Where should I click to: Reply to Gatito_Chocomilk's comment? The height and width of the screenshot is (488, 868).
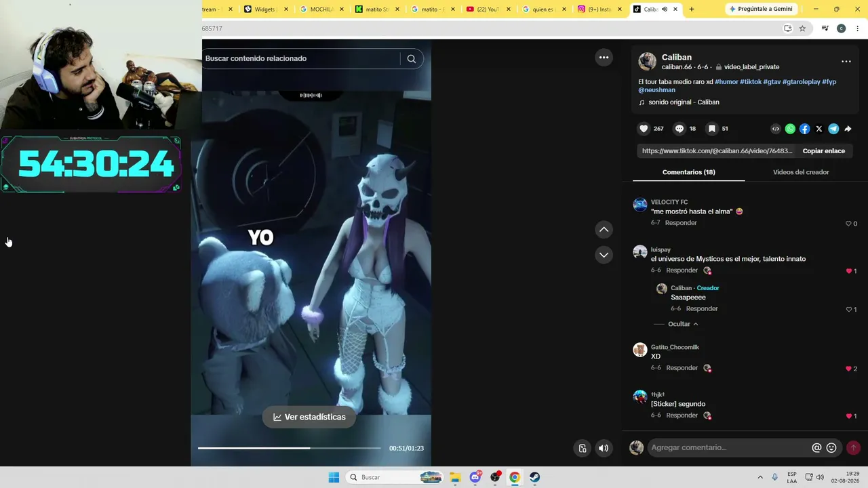682,368
